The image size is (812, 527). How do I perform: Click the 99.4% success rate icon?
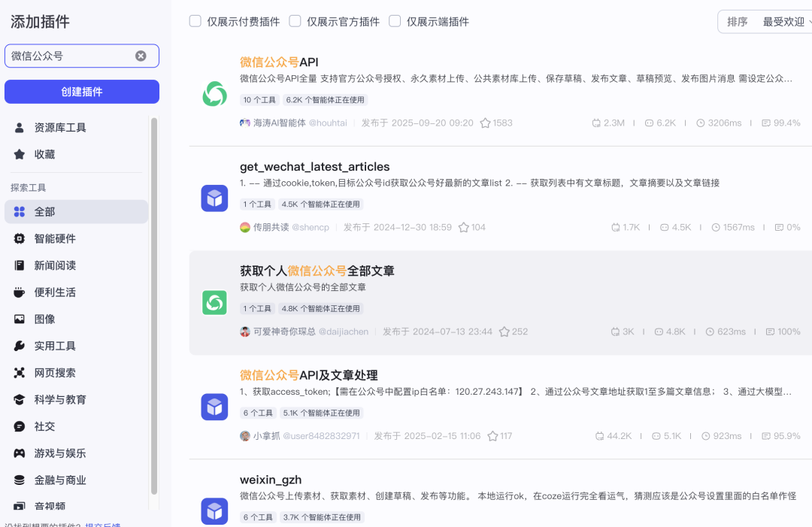pos(766,123)
